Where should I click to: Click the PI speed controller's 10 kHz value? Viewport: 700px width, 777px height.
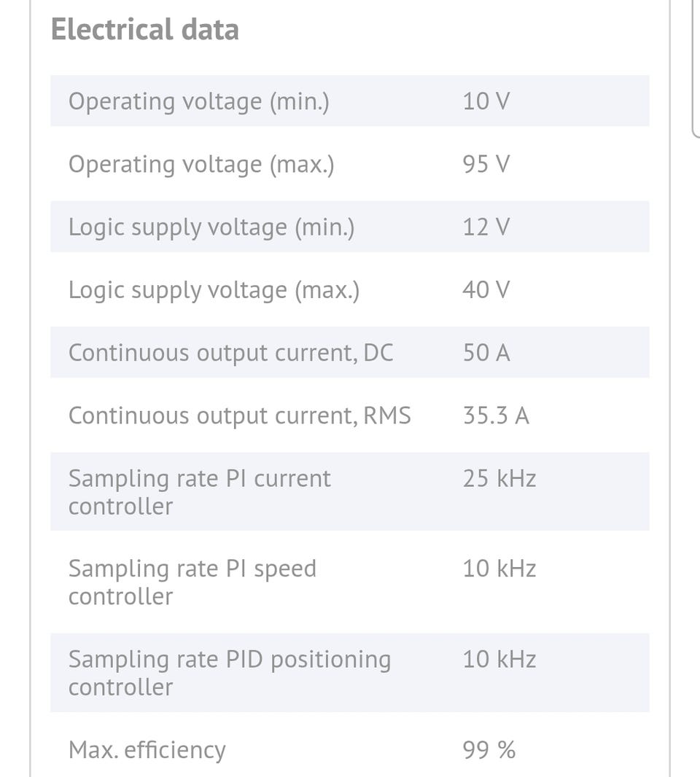click(499, 569)
